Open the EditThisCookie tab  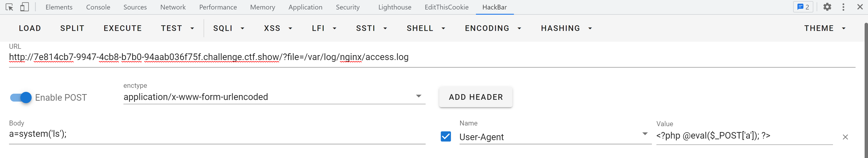point(446,7)
